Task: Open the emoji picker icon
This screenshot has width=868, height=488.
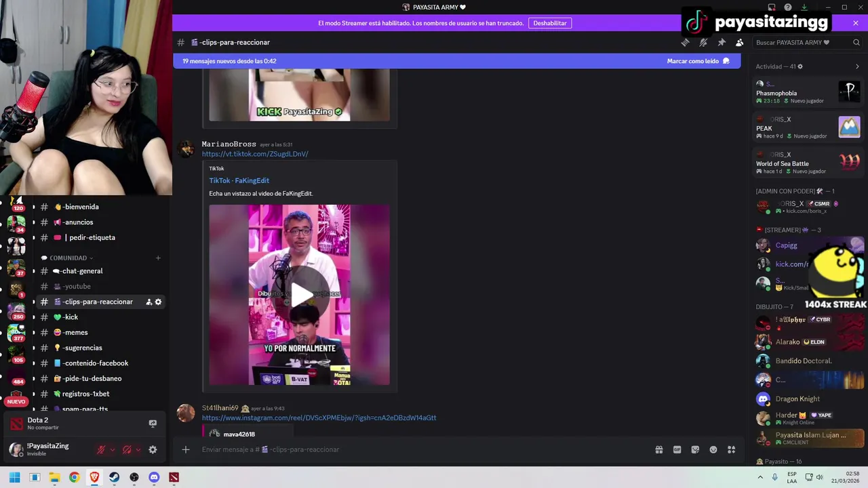Action: point(713,449)
